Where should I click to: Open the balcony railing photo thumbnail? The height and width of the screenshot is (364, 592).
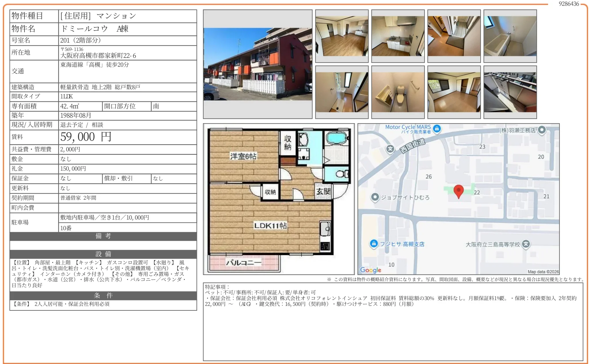[510, 92]
